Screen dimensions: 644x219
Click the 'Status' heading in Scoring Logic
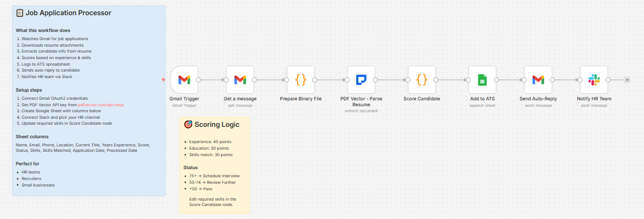click(x=191, y=168)
